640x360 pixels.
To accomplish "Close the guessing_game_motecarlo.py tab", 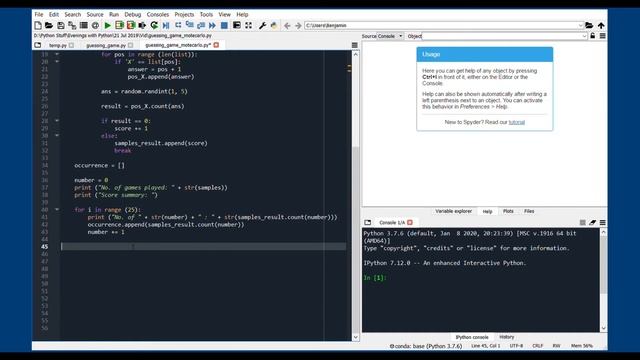I will [216, 45].
